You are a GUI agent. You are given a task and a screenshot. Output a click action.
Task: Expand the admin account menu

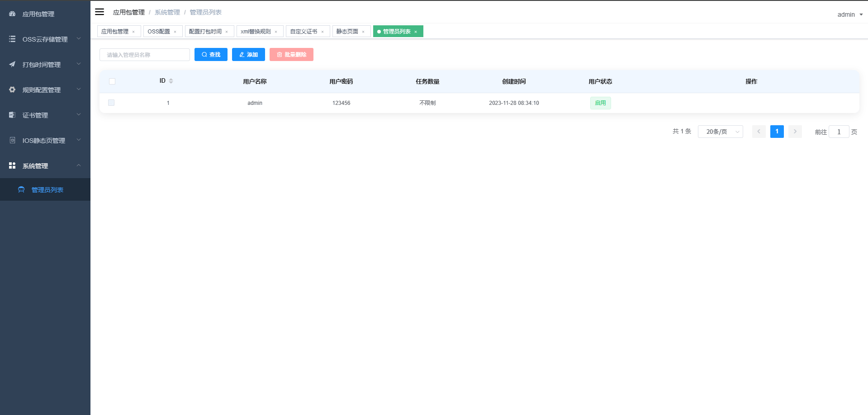point(849,14)
